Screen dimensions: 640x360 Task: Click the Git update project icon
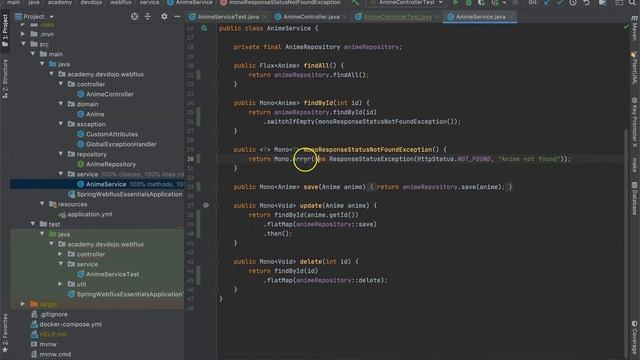[547, 3]
